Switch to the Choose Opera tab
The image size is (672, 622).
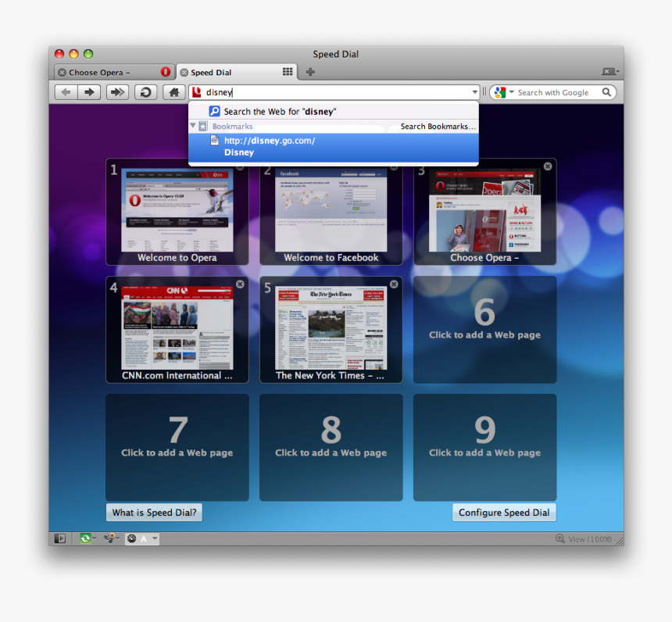pyautogui.click(x=113, y=72)
